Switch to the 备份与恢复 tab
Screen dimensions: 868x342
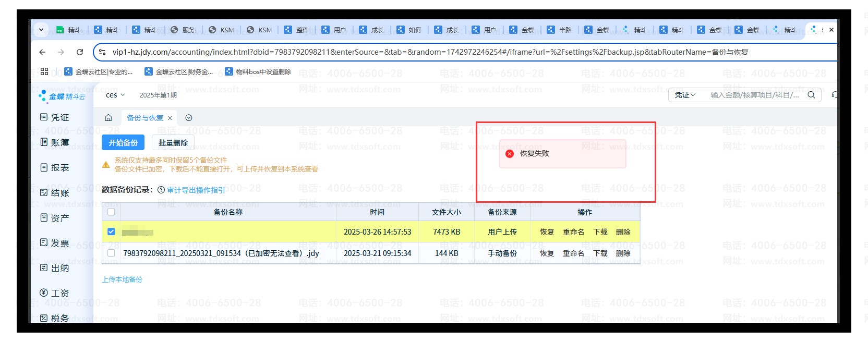click(x=145, y=118)
